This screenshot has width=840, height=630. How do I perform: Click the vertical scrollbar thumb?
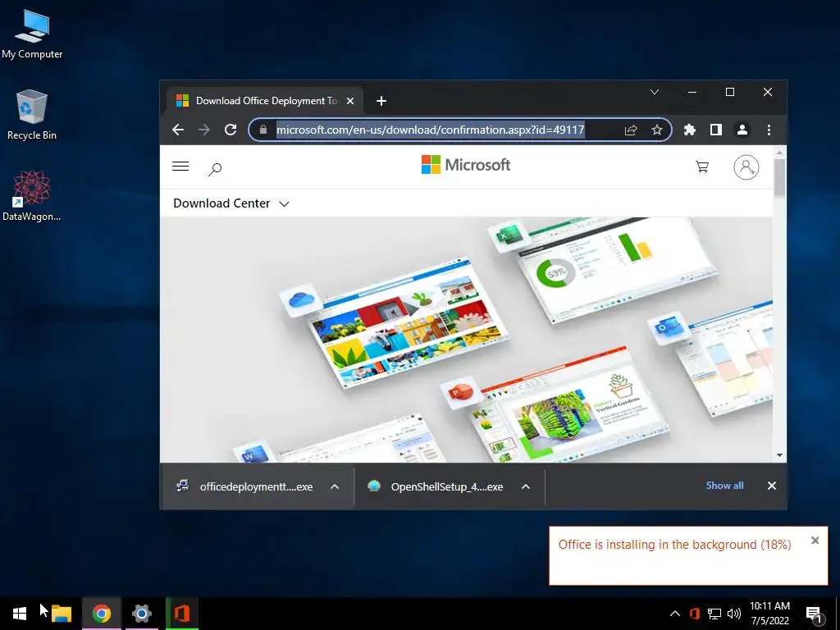point(779,177)
